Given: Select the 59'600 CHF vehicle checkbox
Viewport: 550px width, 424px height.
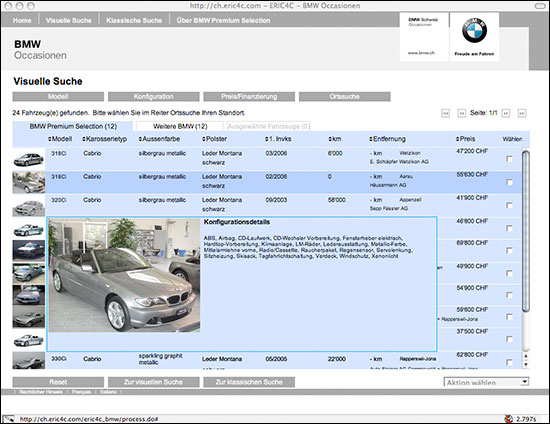Looking at the screenshot, I should 509,317.
